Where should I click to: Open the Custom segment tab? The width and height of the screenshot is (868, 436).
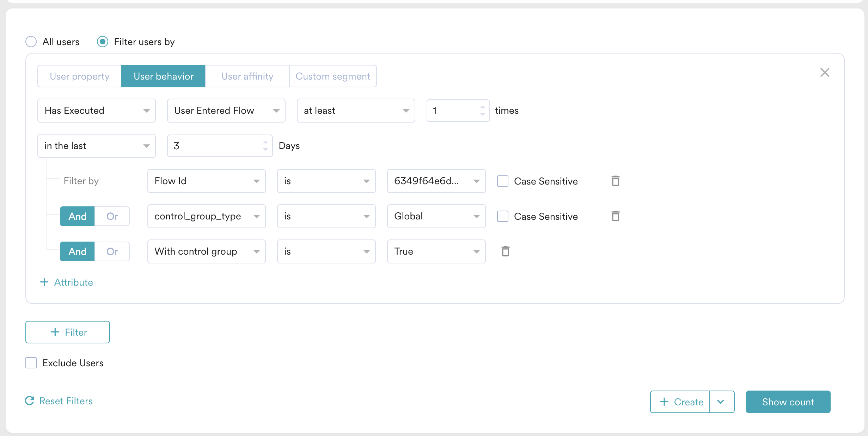click(x=332, y=76)
